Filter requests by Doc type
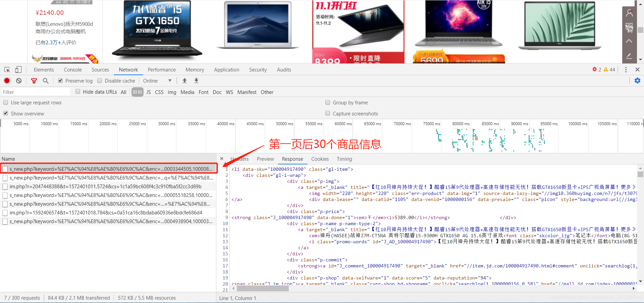Screen dimensions: 644x303 coord(217,92)
